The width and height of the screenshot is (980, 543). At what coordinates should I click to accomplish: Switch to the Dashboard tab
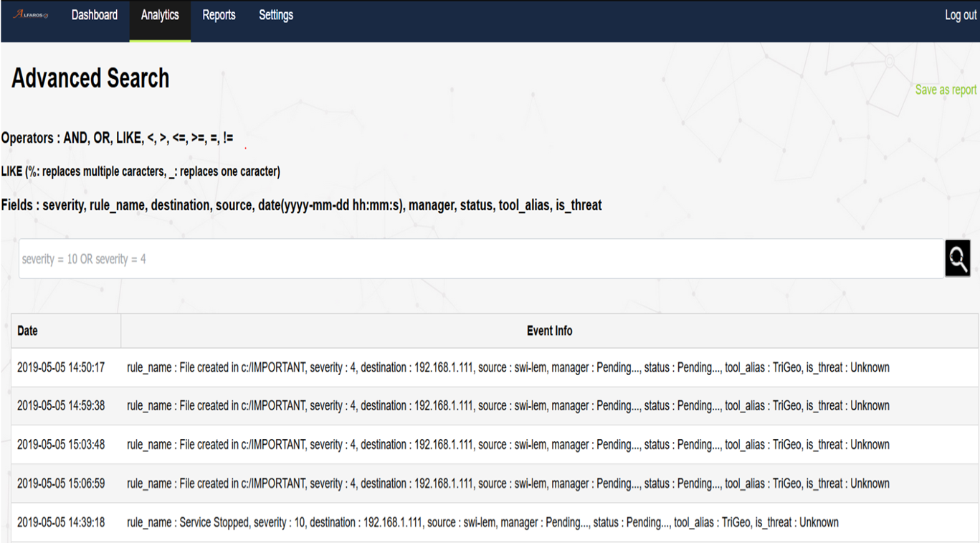click(94, 14)
